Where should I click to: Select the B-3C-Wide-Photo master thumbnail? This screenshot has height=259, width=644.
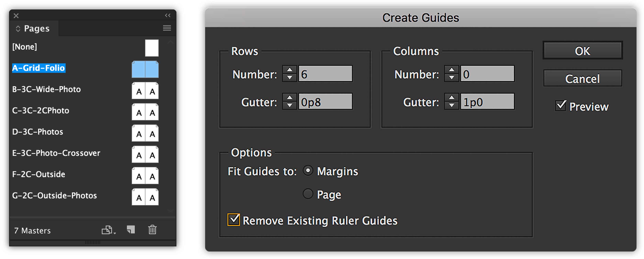pyautogui.click(x=145, y=90)
